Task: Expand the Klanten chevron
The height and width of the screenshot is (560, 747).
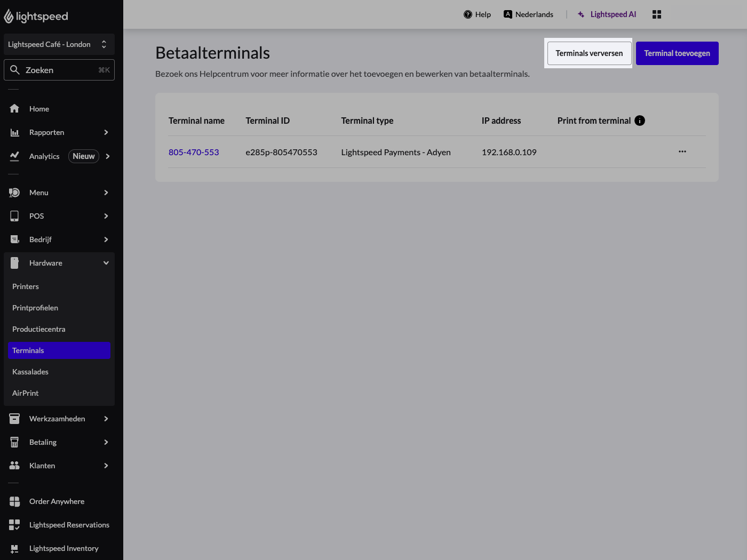Action: point(106,466)
